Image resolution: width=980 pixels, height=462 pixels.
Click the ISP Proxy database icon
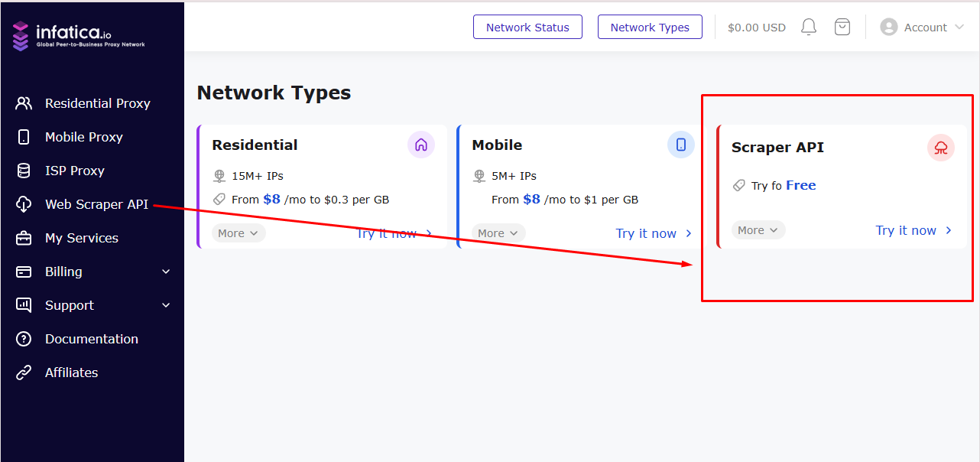(x=24, y=171)
